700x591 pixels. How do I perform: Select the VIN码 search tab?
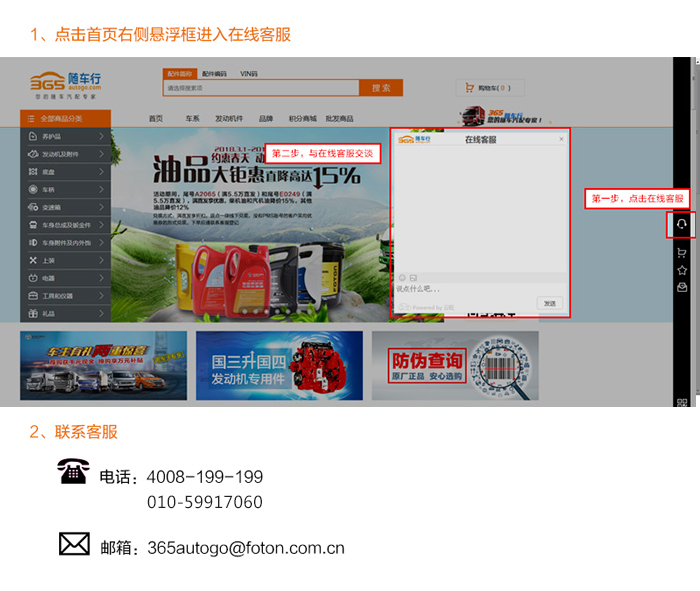point(249,74)
